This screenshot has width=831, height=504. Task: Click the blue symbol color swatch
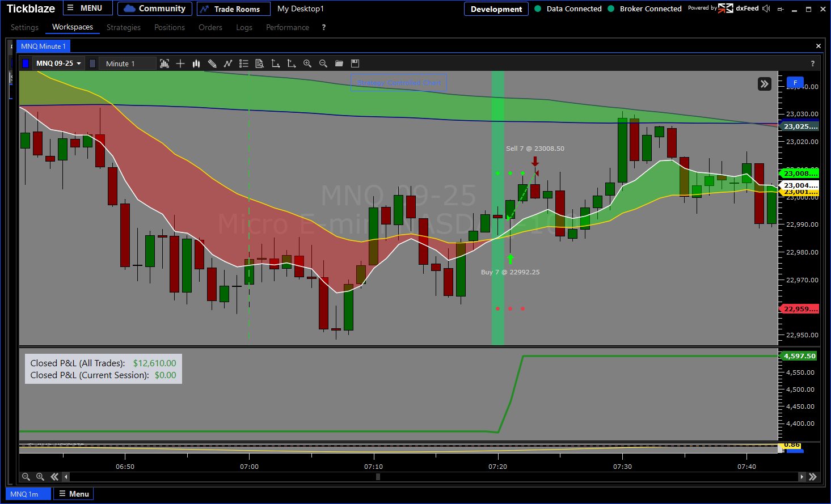[26, 63]
